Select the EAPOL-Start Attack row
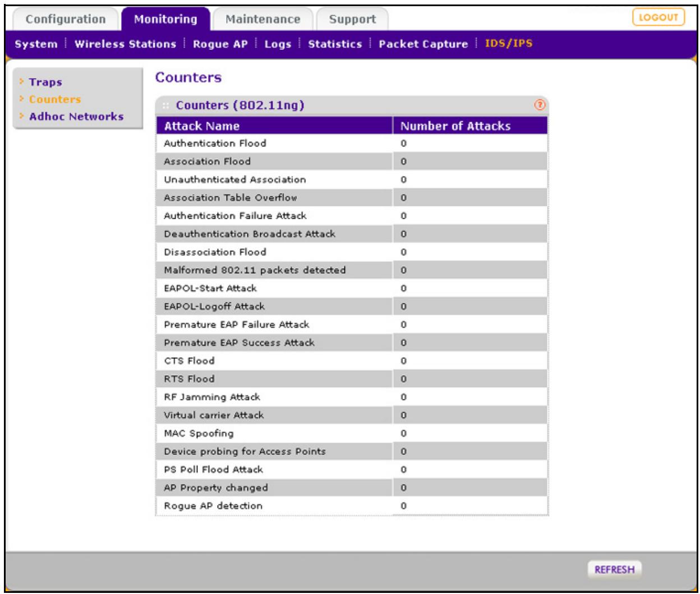Screen dimensions: 700x594 [x=352, y=288]
